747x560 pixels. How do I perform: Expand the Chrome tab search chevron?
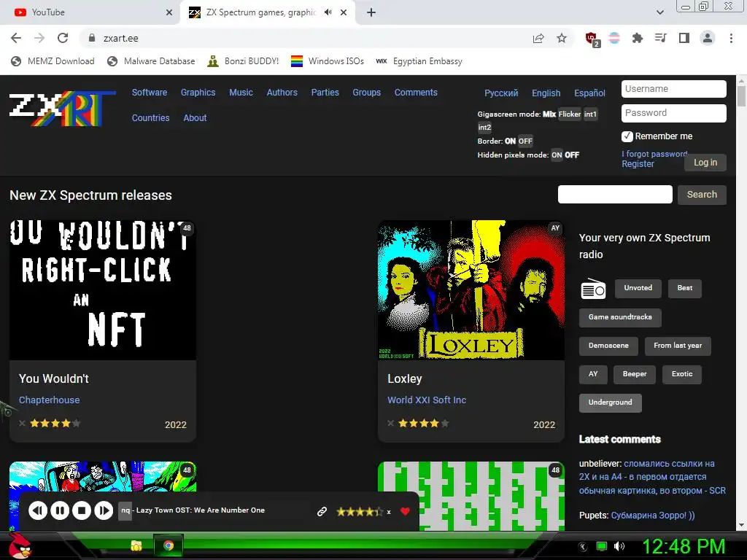[659, 12]
